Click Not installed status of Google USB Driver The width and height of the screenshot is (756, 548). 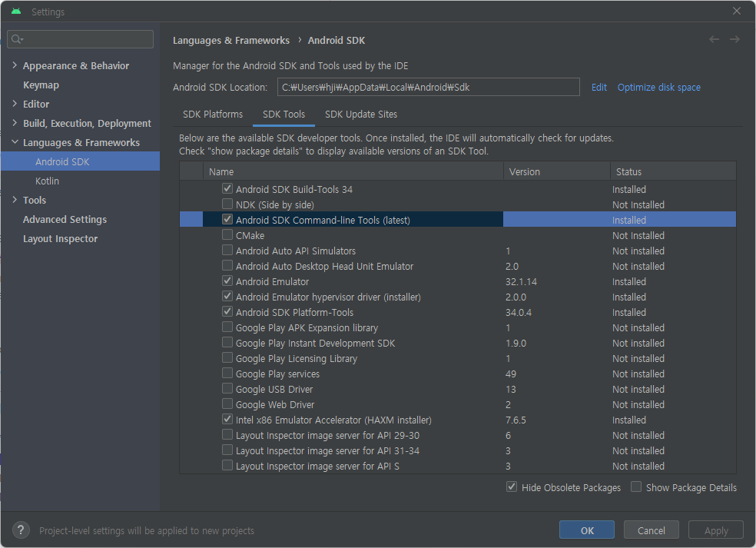[x=638, y=390]
